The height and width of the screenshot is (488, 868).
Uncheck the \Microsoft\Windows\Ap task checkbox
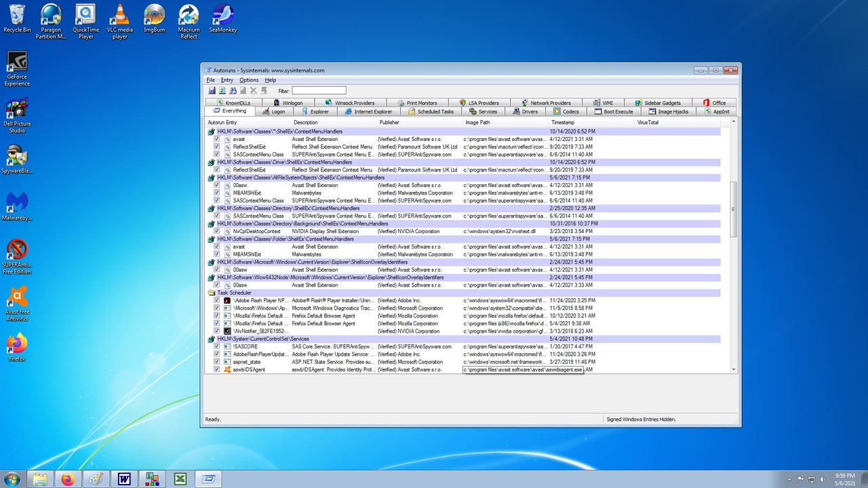pyautogui.click(x=217, y=308)
